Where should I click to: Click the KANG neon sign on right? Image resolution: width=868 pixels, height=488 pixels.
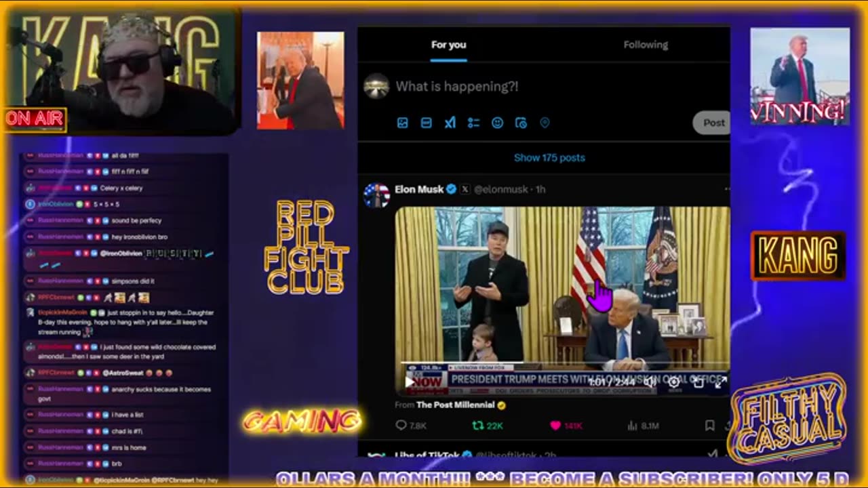798,256
